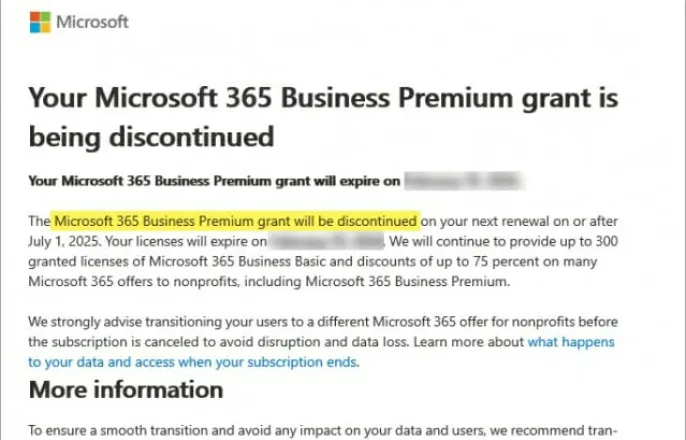The width and height of the screenshot is (686, 440).
Task: Click the green square of Microsoft logo
Action: [46, 17]
